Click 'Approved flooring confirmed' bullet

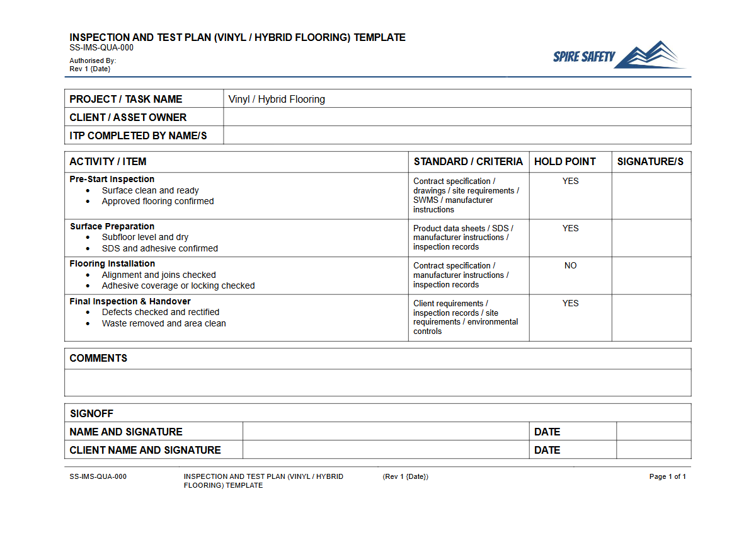(x=158, y=202)
